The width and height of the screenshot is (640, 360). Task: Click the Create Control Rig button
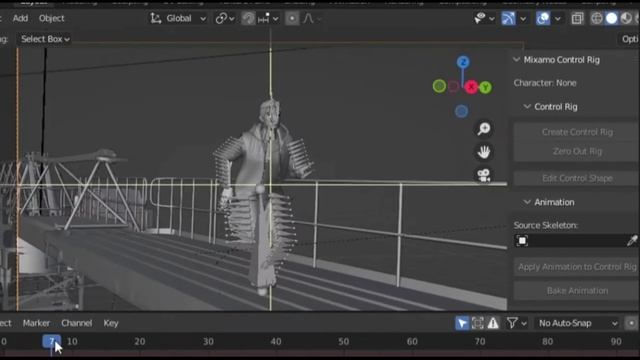coord(577,132)
